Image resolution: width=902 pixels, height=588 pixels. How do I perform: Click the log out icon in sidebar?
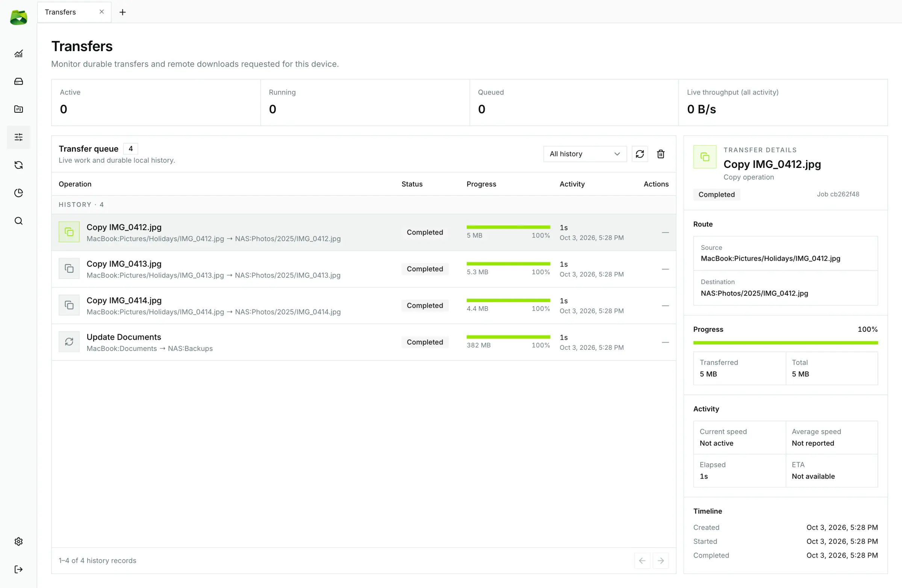tap(18, 570)
